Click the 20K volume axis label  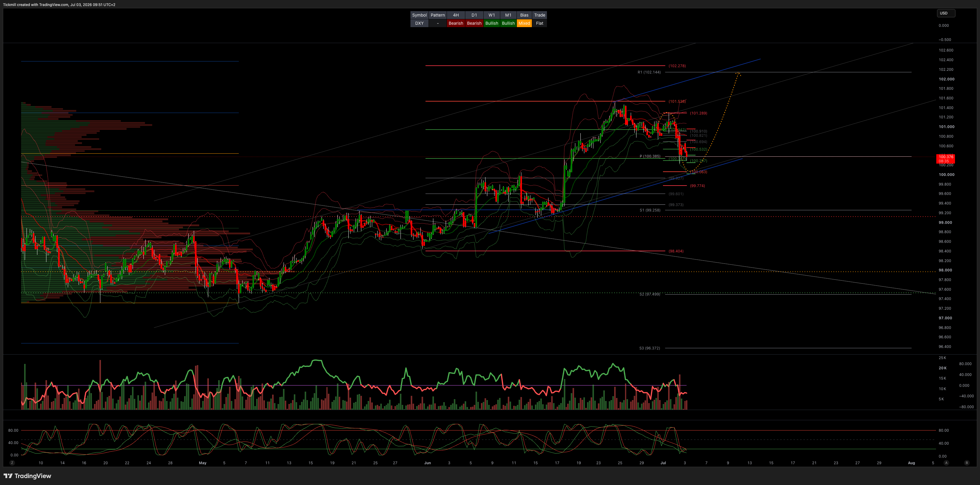pyautogui.click(x=942, y=368)
